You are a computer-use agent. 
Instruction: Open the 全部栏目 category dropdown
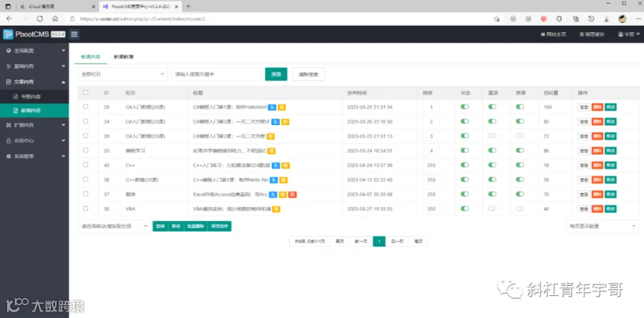point(123,74)
